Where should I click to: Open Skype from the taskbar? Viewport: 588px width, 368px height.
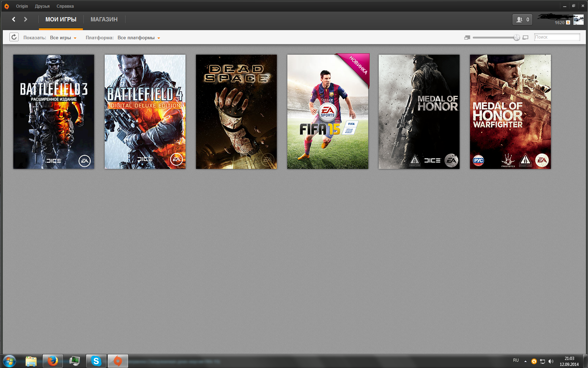coord(96,361)
